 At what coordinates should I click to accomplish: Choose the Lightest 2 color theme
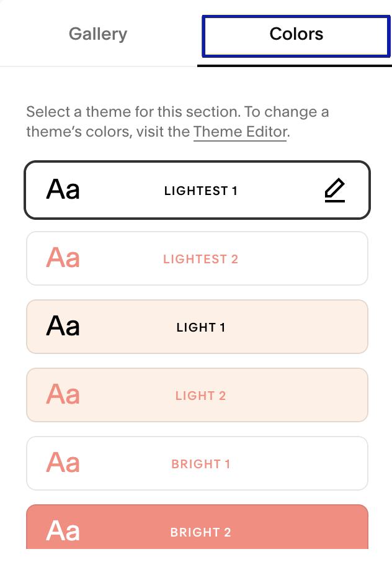point(197,258)
